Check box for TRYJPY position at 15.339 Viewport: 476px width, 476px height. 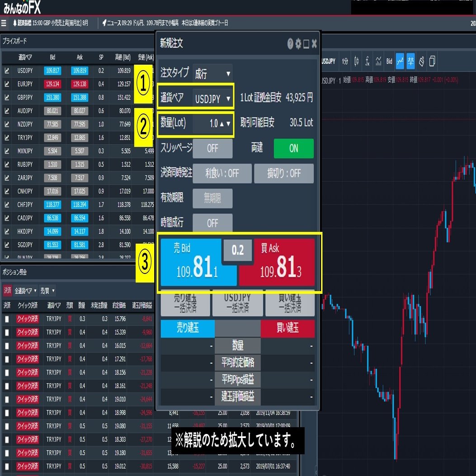[x=7, y=332]
